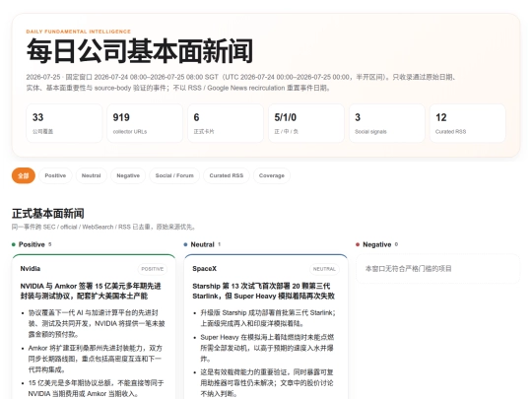Click the Negative column header
The image size is (532, 399).
376,244
